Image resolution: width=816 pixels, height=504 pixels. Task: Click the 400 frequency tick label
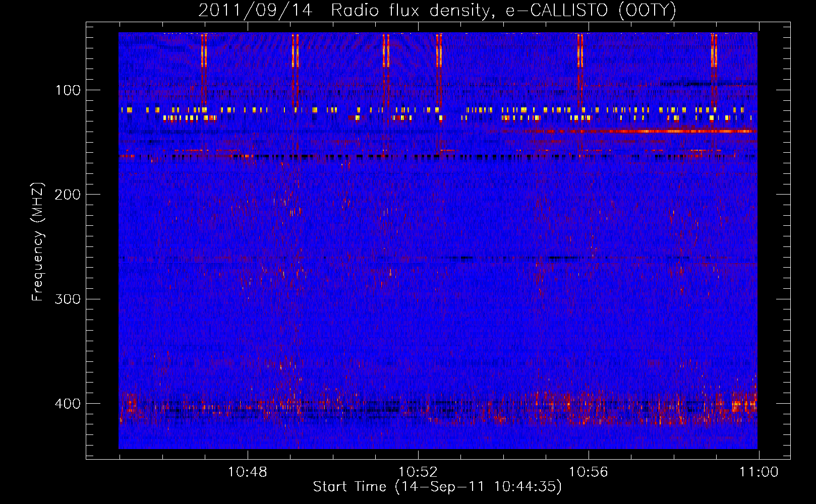click(68, 404)
